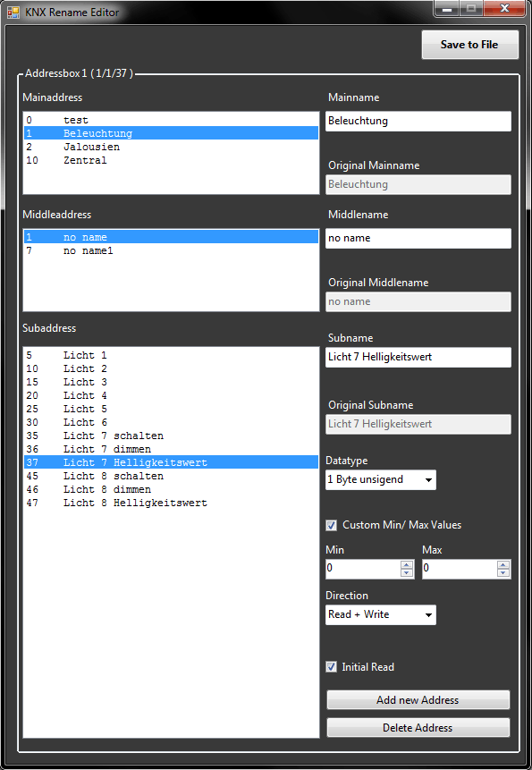Select Zentral main address entry
Viewport: 532px width, 770px height.
pos(171,160)
